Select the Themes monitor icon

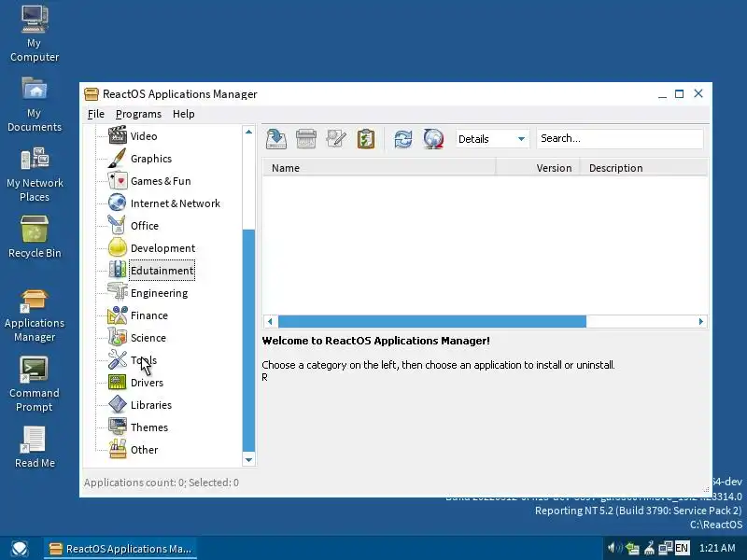pos(118,427)
